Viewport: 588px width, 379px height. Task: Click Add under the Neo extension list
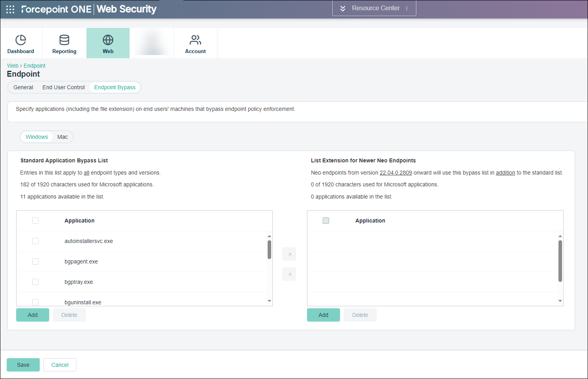(x=324, y=315)
